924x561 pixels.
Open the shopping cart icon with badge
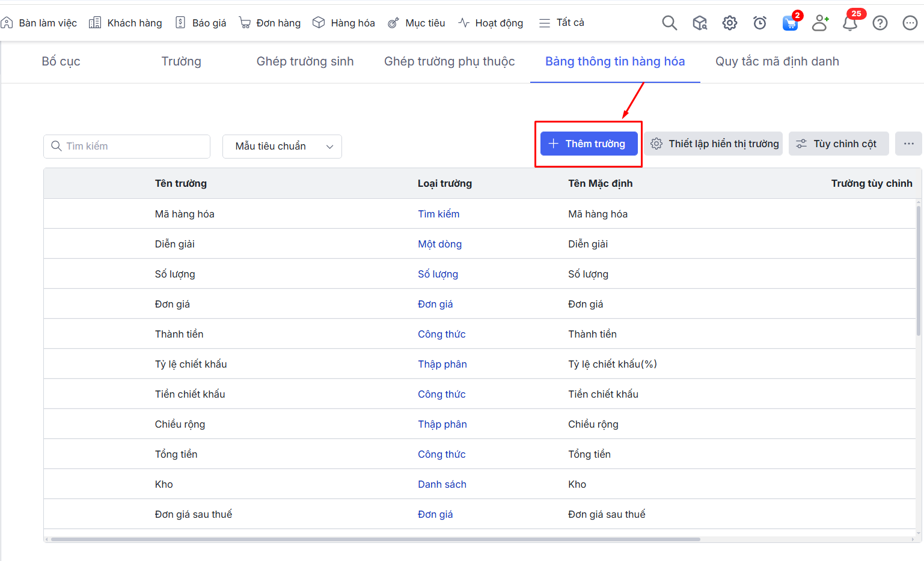[x=790, y=23]
